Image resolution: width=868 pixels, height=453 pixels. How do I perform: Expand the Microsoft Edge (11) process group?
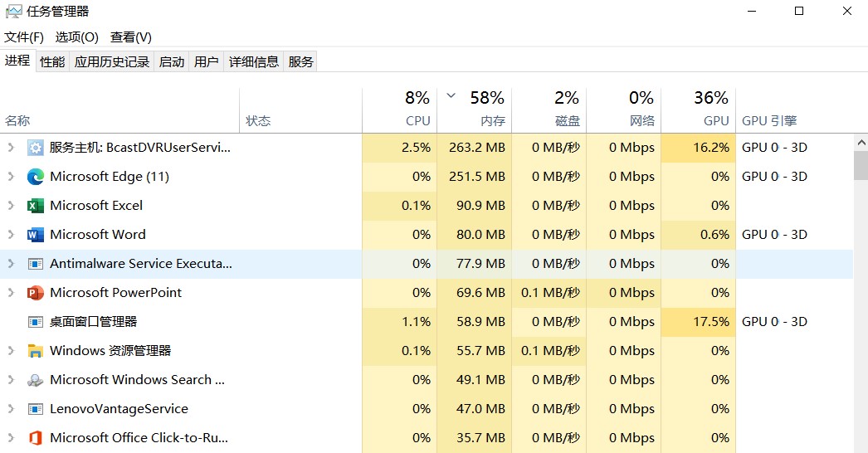tap(11, 177)
